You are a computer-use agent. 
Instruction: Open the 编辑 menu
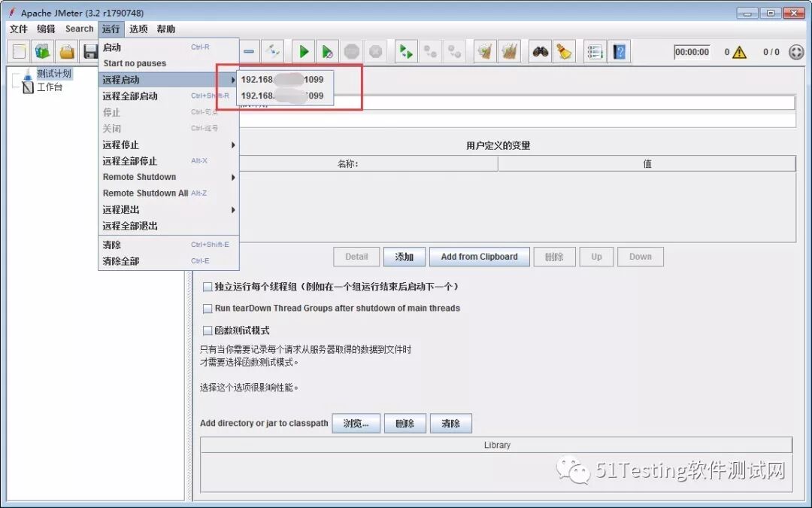click(46, 29)
